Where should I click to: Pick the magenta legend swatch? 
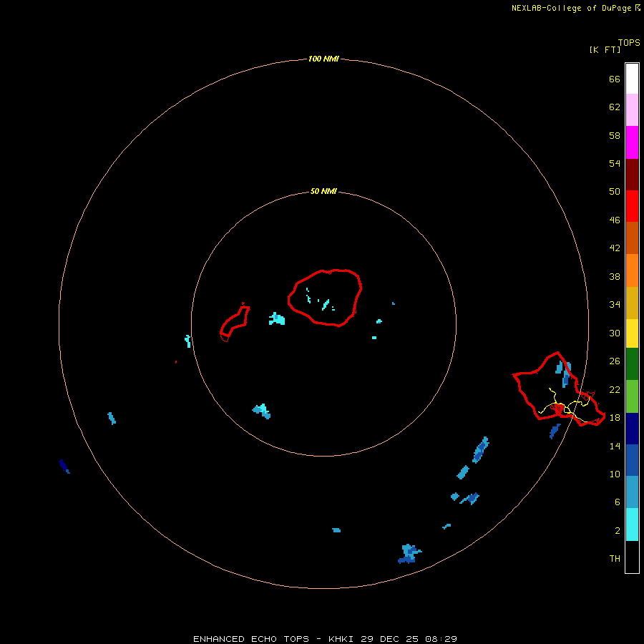coord(632,142)
